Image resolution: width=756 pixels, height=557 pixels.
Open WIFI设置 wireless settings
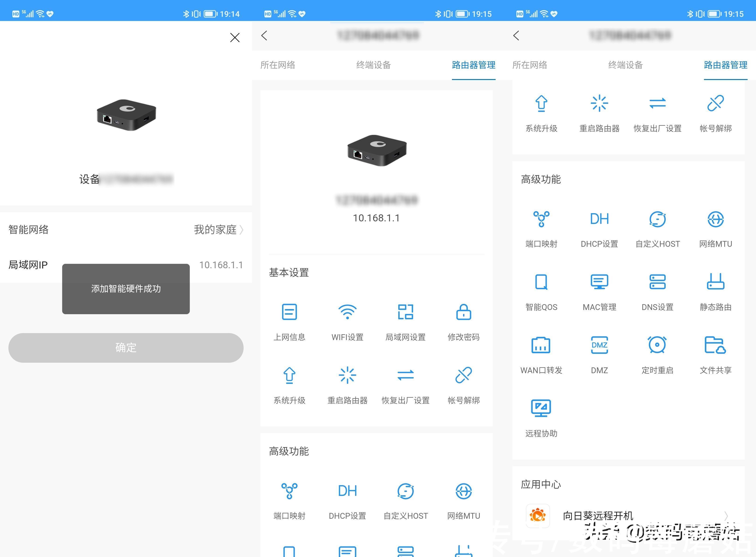point(347,322)
